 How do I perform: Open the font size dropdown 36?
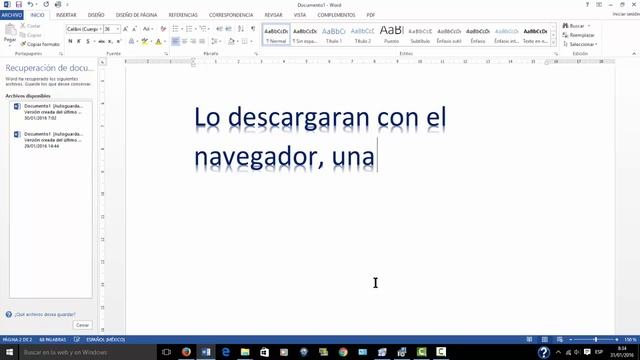click(x=118, y=29)
